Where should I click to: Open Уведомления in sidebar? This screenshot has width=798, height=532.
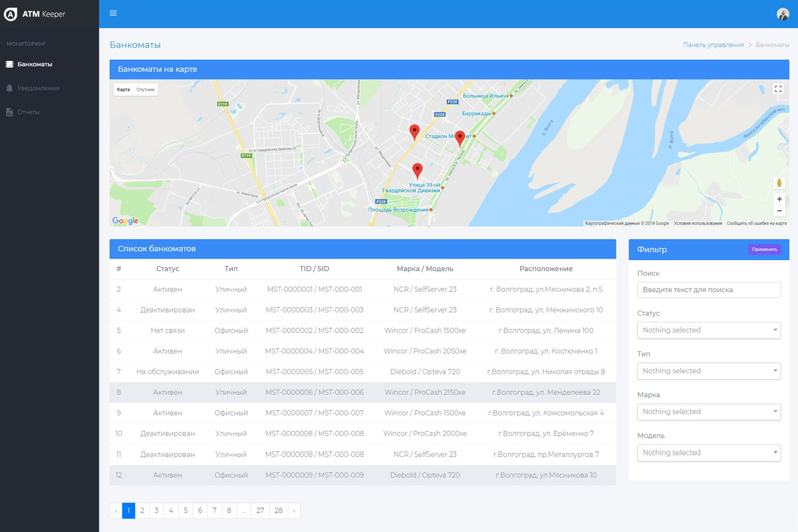pos(38,88)
